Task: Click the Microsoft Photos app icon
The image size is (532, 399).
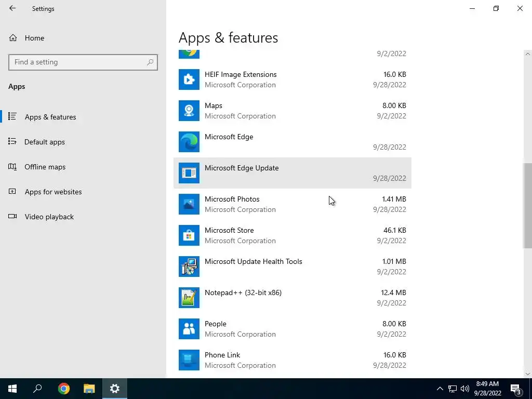Action: [189, 204]
